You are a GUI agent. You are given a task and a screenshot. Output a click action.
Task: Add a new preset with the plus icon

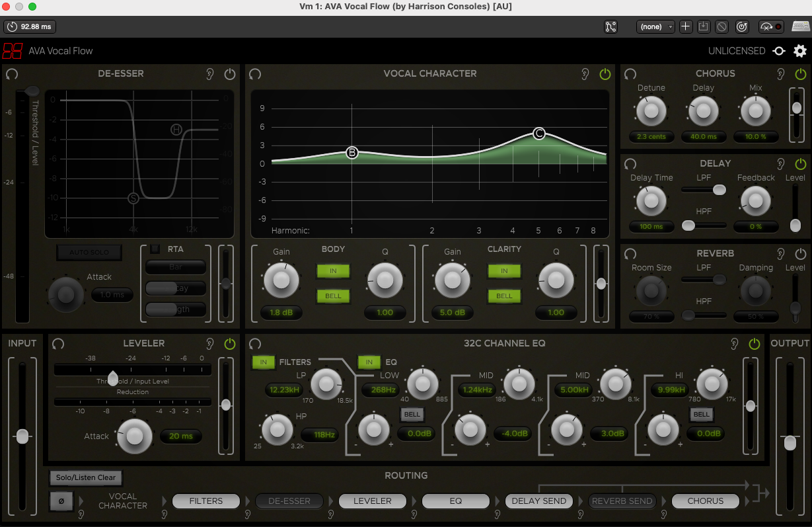(686, 26)
